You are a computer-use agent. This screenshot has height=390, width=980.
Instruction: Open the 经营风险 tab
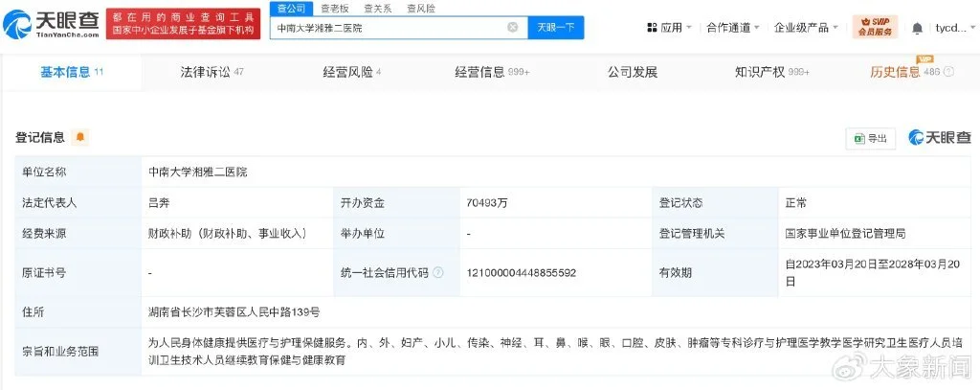(352, 72)
